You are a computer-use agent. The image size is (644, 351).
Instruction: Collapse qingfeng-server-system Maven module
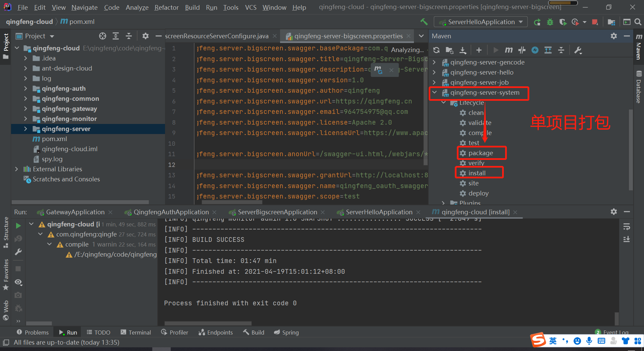tap(434, 92)
